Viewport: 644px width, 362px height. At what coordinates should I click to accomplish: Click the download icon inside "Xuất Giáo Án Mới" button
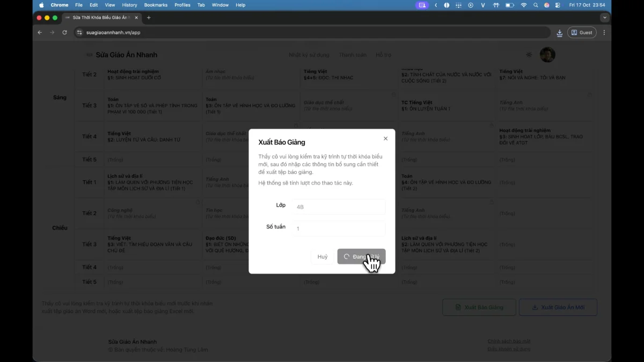click(x=535, y=307)
